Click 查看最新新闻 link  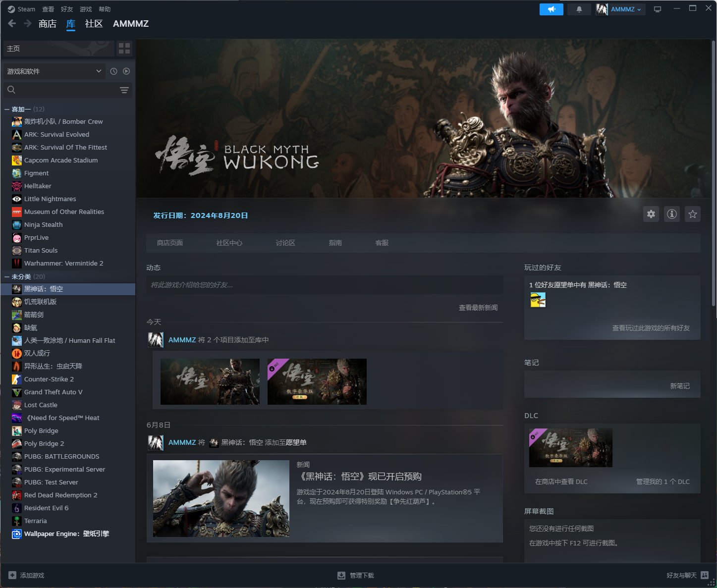point(478,308)
